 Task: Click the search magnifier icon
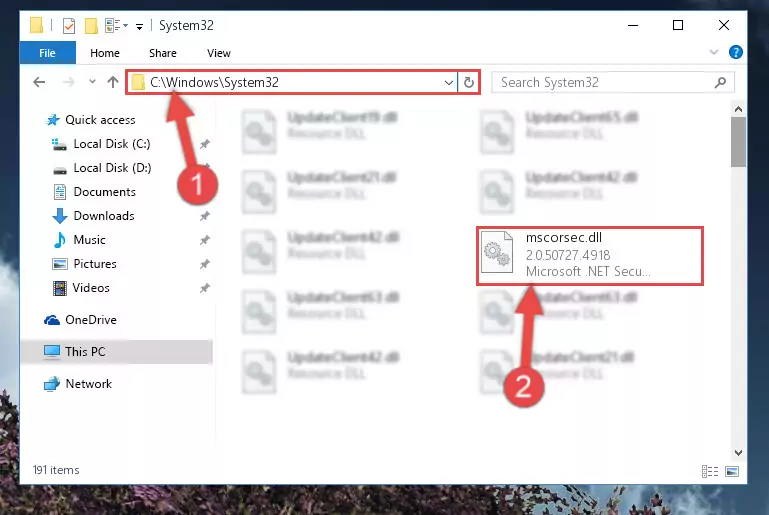click(x=720, y=82)
